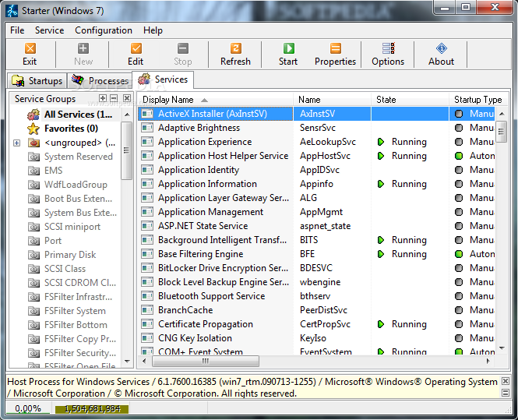The width and height of the screenshot is (518, 420).
Task: Click the BranchCache service icon
Action: coord(147,310)
